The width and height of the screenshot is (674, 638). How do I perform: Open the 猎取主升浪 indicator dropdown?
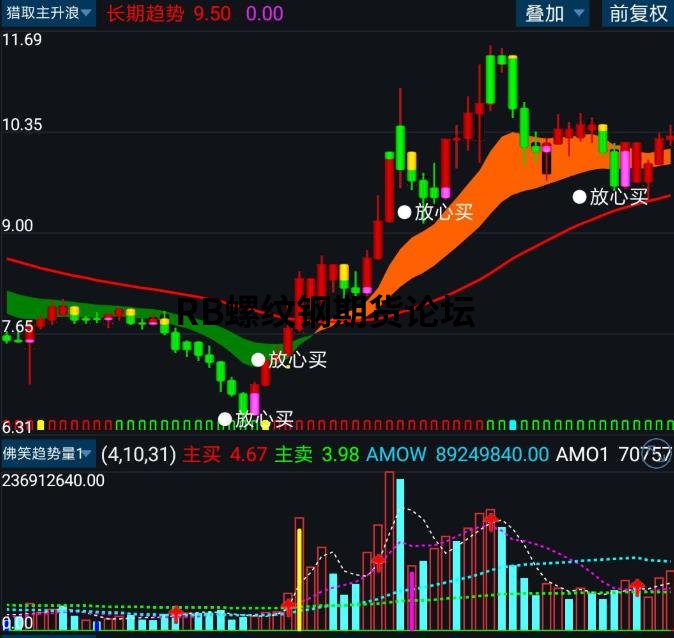point(48,13)
